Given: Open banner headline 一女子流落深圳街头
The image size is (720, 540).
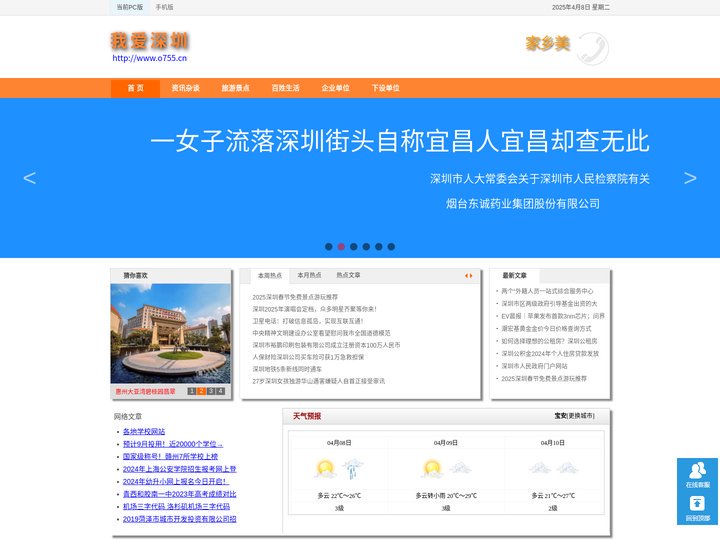Looking at the screenshot, I should pos(400,141).
